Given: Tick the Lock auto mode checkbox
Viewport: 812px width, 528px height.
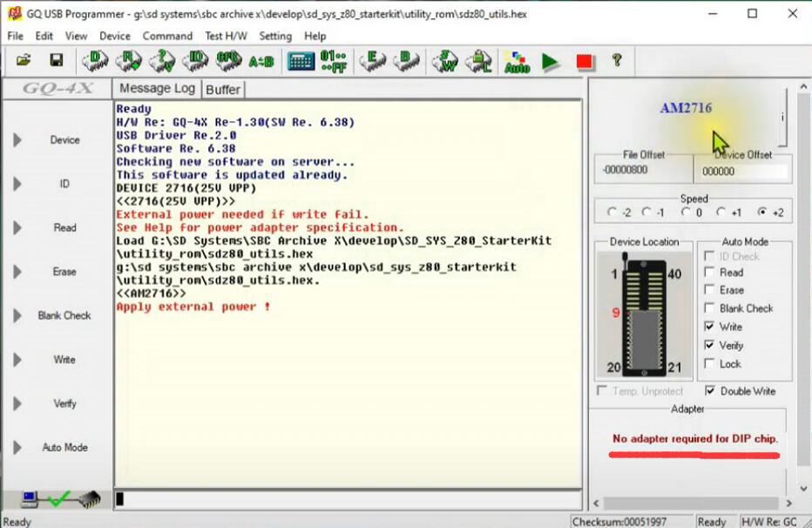Looking at the screenshot, I should tap(709, 363).
